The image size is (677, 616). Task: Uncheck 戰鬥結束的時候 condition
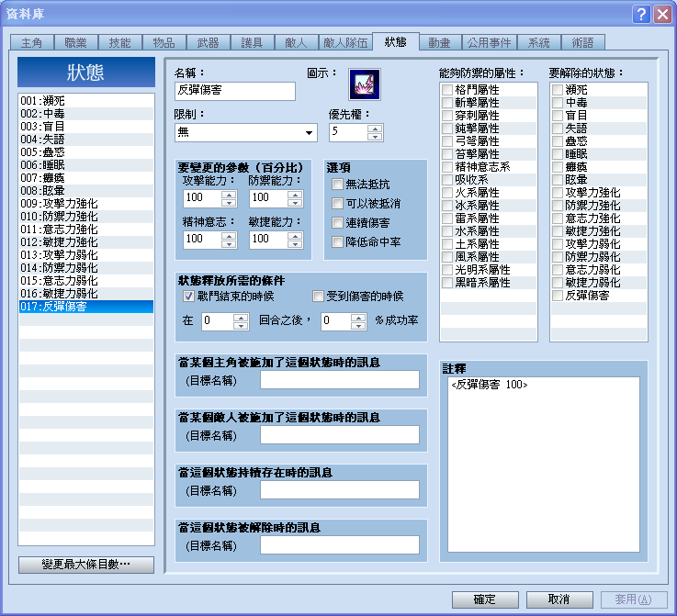click(188, 296)
